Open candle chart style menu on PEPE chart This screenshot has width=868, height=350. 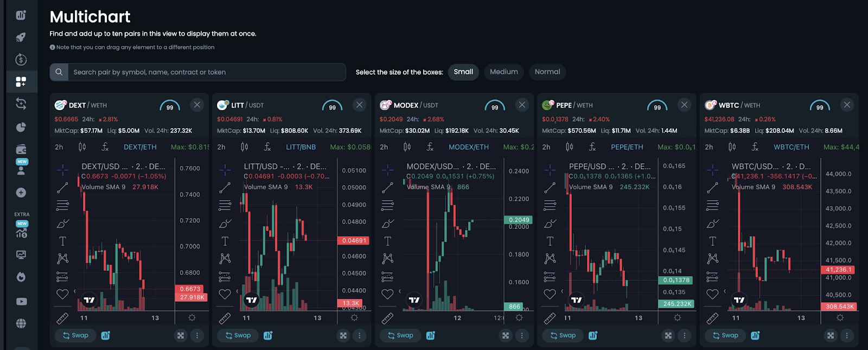(569, 147)
